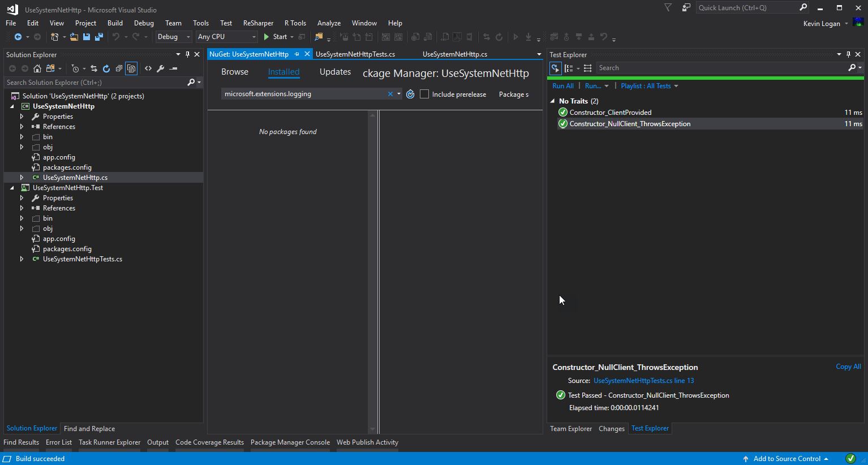Click Collapse All icon in Solution Explorer
Image resolution: width=868 pixels, height=465 pixels.
[119, 68]
